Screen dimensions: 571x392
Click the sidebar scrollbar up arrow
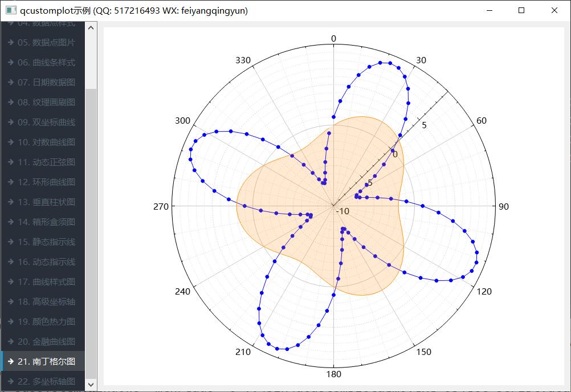91,27
